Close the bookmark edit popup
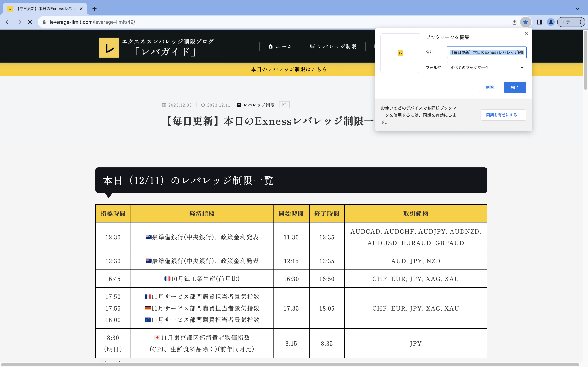This screenshot has height=367, width=588. coord(526,33)
